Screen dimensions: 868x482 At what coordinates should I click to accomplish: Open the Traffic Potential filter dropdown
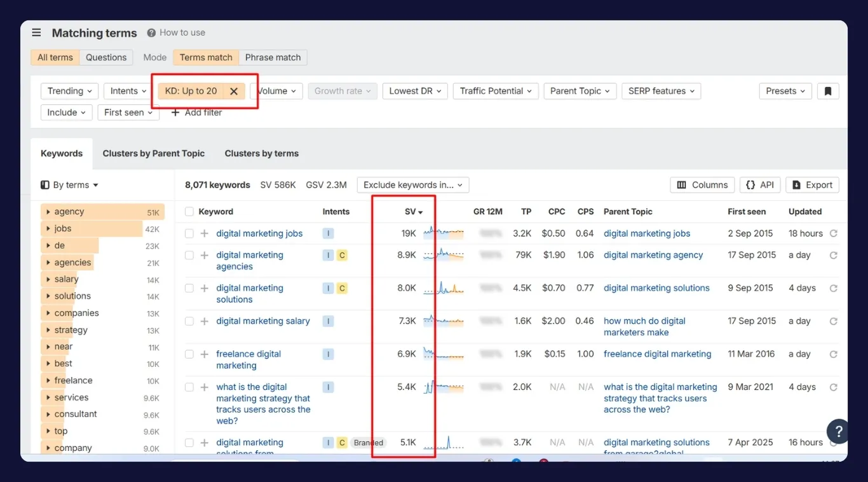(496, 91)
